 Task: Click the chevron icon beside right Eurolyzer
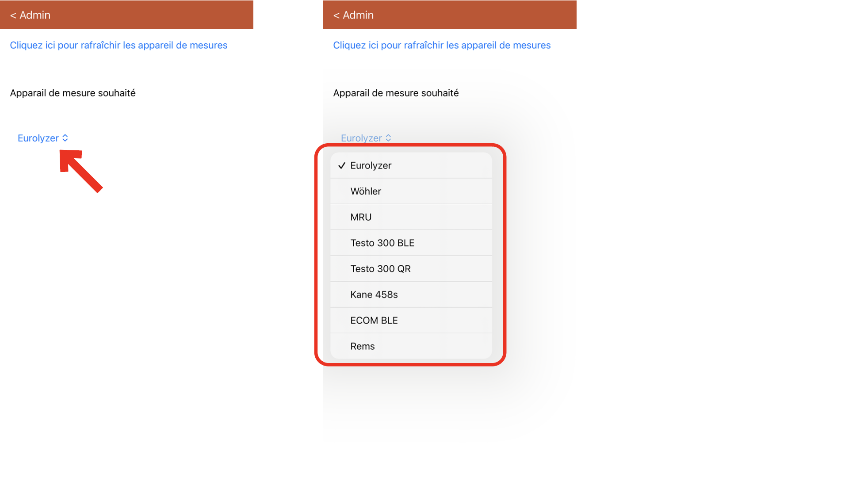[388, 138]
